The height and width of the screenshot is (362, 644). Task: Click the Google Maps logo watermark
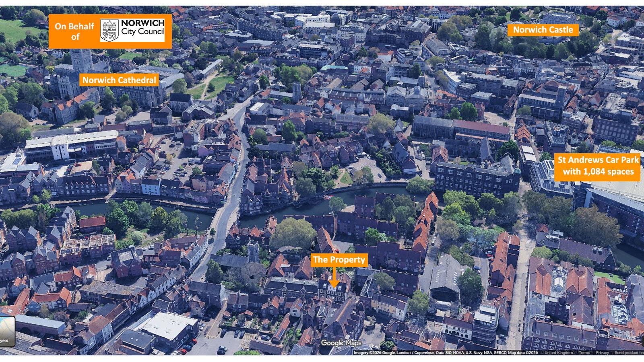click(x=341, y=343)
